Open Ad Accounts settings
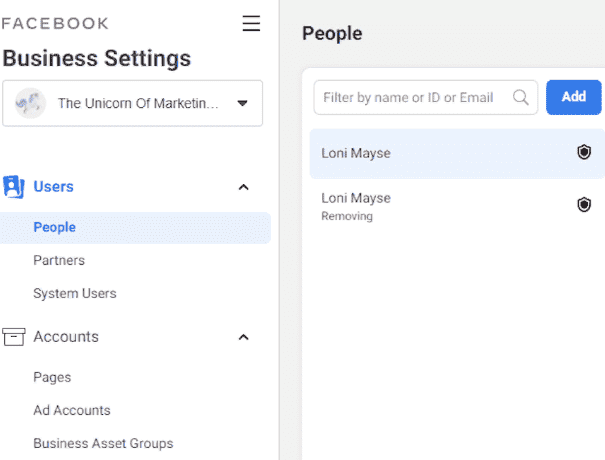 (x=72, y=410)
